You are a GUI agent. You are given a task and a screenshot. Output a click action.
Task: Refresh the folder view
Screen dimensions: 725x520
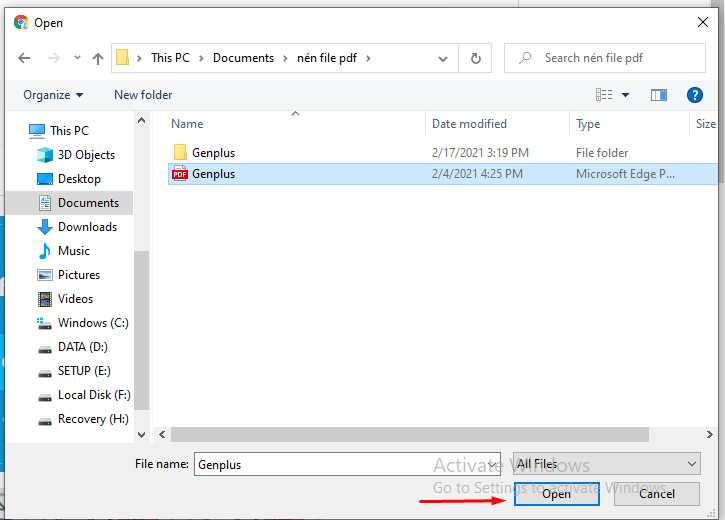point(475,58)
